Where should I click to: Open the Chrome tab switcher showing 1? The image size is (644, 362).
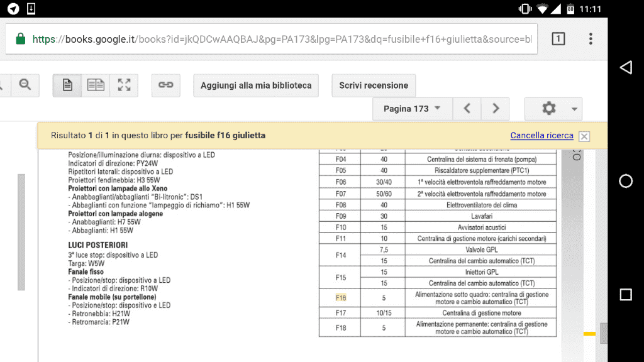pyautogui.click(x=558, y=39)
